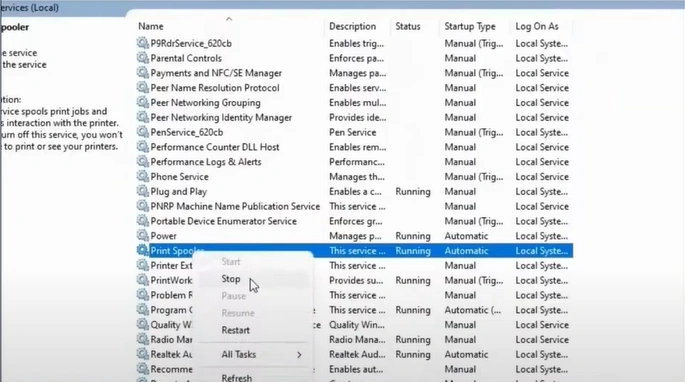Click the Print Spooler service name
685x382 pixels.
coord(176,251)
